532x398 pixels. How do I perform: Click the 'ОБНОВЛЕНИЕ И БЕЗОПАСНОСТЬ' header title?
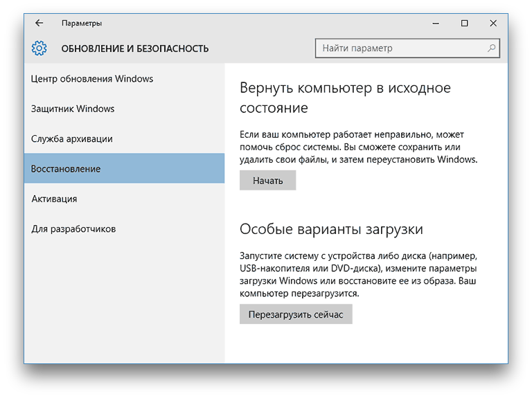pos(134,48)
